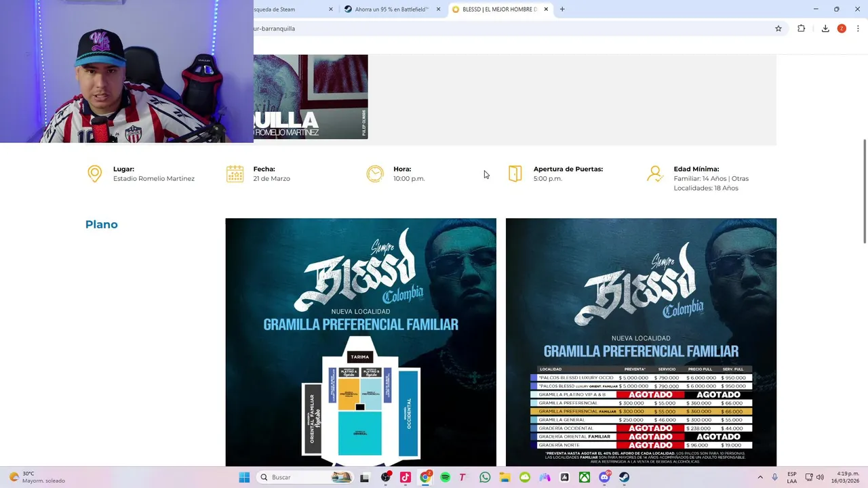The height and width of the screenshot is (488, 868).
Task: Open a new browser tab
Action: point(562,9)
